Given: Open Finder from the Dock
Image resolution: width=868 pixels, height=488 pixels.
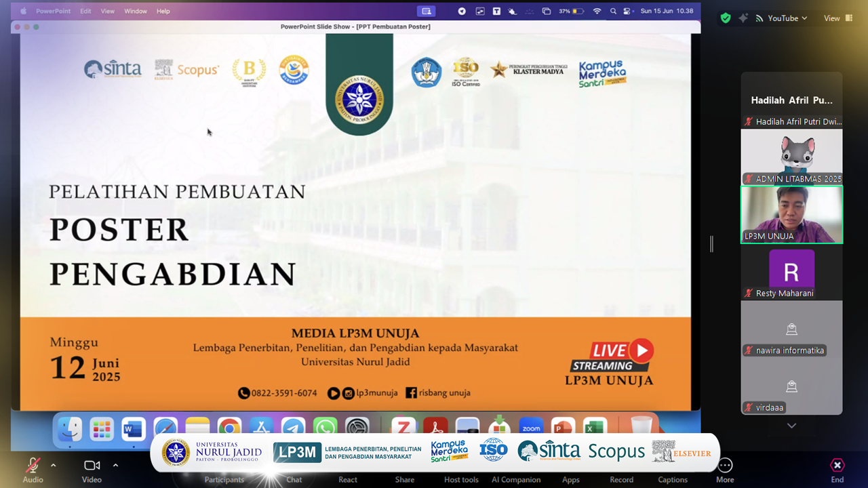Looking at the screenshot, I should tap(70, 428).
